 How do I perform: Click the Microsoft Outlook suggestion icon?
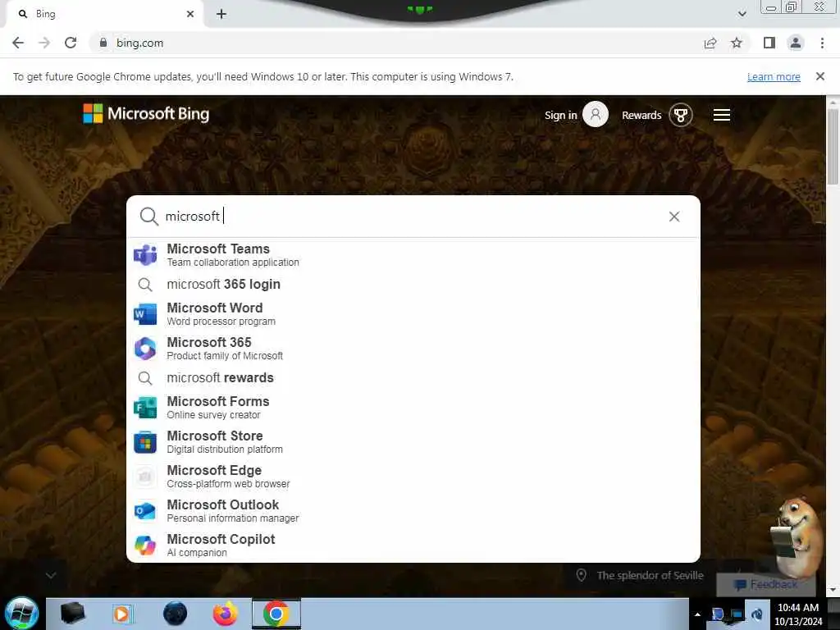pos(145,511)
